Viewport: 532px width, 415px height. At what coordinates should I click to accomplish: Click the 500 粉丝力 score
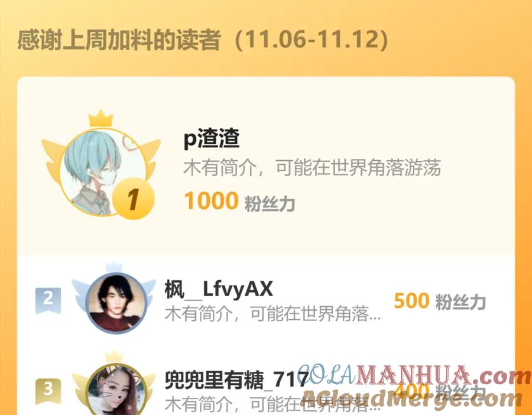(x=440, y=301)
